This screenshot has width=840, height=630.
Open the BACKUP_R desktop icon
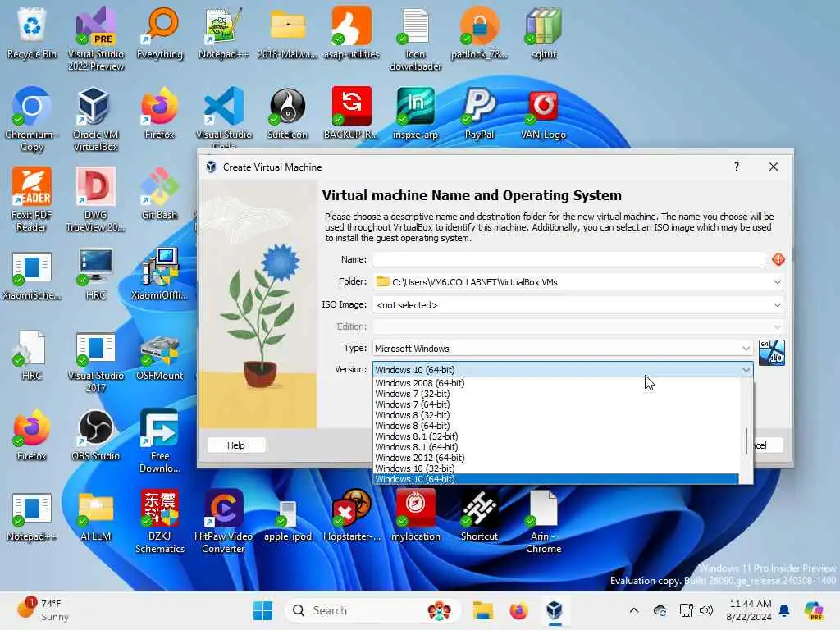point(351,113)
